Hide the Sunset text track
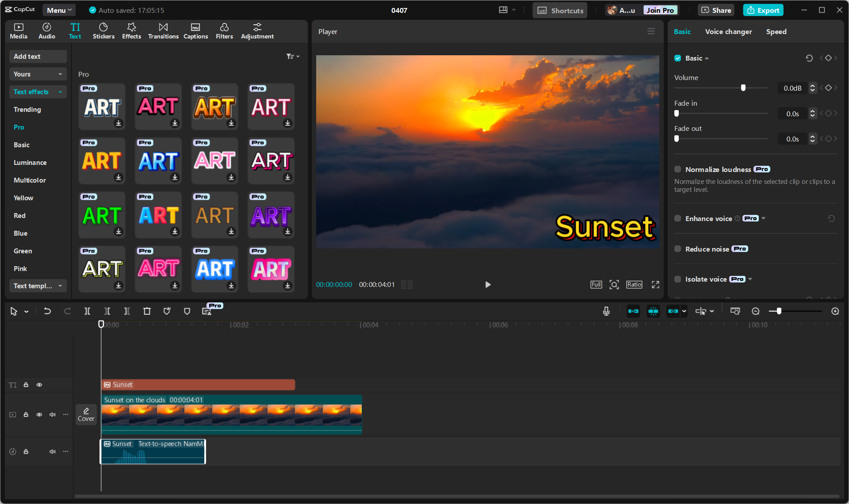849x504 pixels. (39, 385)
